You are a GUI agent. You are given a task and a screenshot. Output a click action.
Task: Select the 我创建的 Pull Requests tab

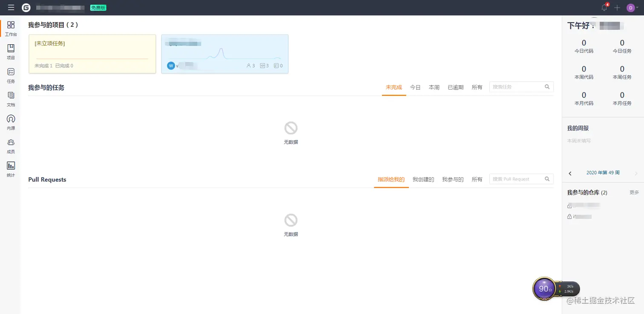pos(423,180)
